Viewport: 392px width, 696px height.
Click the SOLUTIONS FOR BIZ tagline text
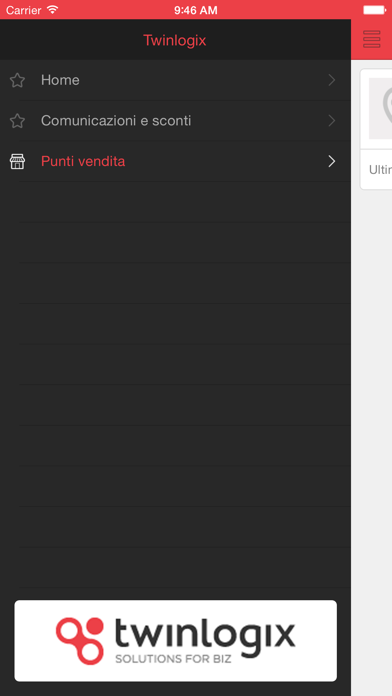[173, 659]
